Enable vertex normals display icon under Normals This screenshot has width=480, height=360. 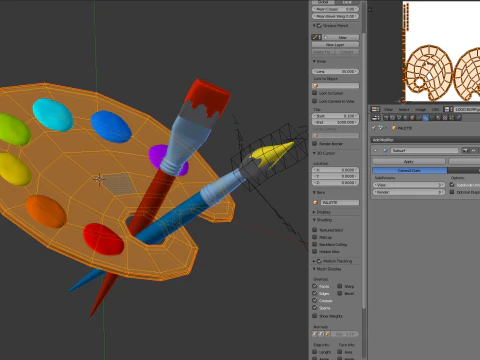click(314, 334)
